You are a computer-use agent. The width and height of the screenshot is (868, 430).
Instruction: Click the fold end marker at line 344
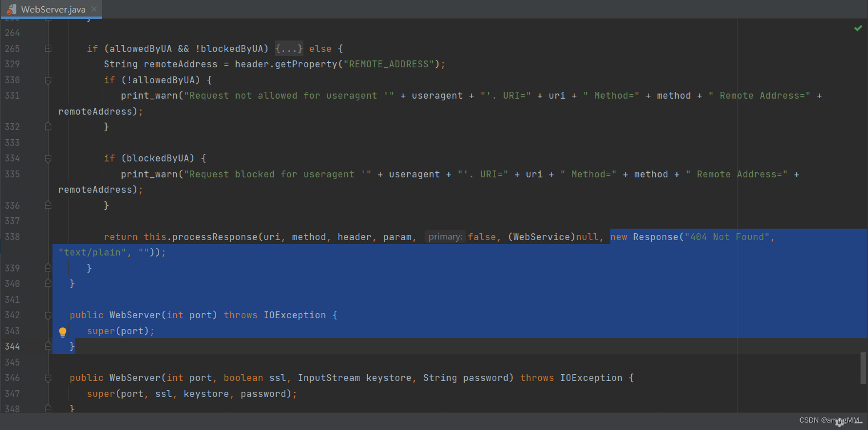(x=48, y=346)
